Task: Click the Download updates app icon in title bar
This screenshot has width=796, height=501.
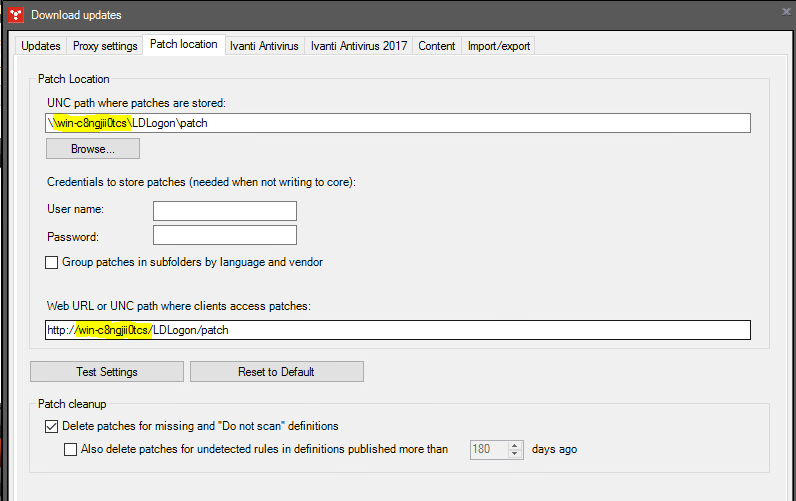Action: point(16,15)
